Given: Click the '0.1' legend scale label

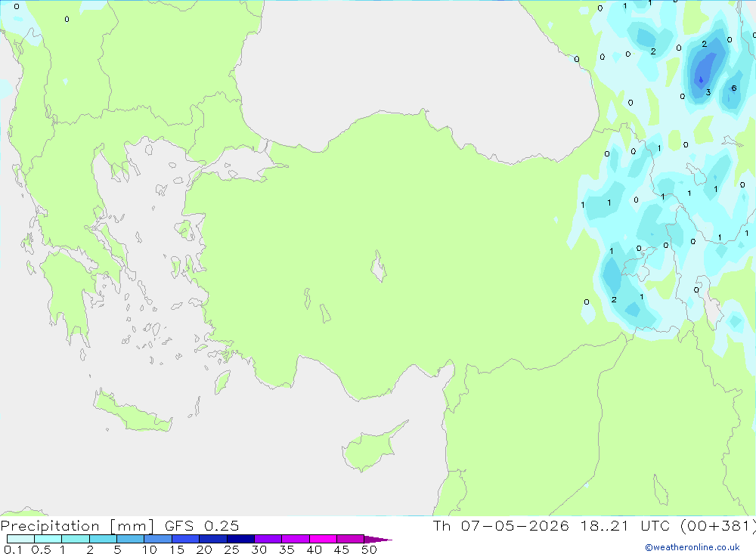Looking at the screenshot, I should tap(13, 549).
